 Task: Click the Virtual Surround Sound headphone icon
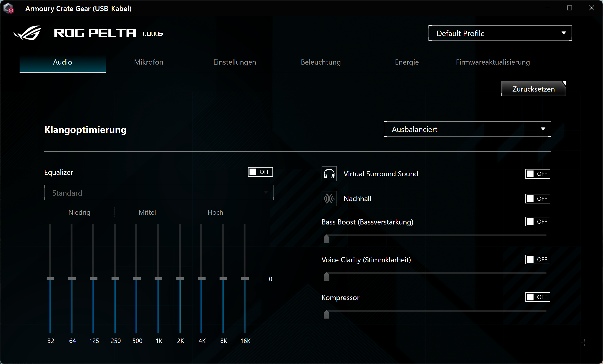coord(329,174)
